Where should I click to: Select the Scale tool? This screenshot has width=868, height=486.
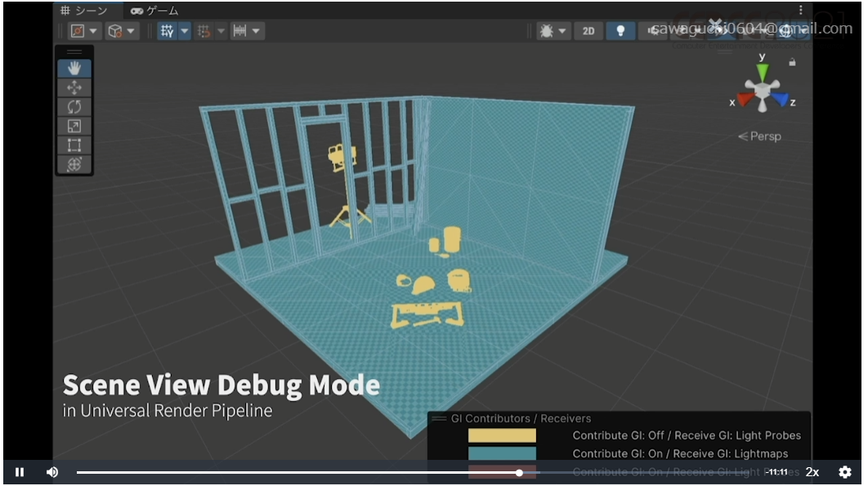[x=74, y=127]
